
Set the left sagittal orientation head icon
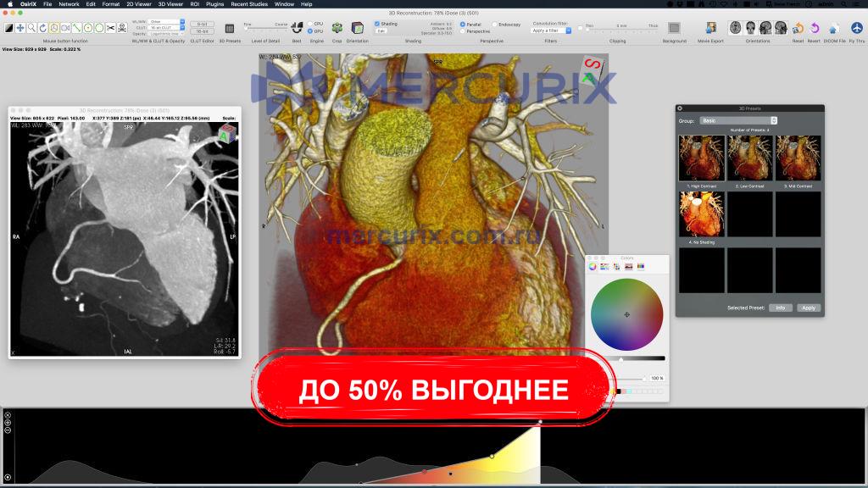tap(765, 28)
